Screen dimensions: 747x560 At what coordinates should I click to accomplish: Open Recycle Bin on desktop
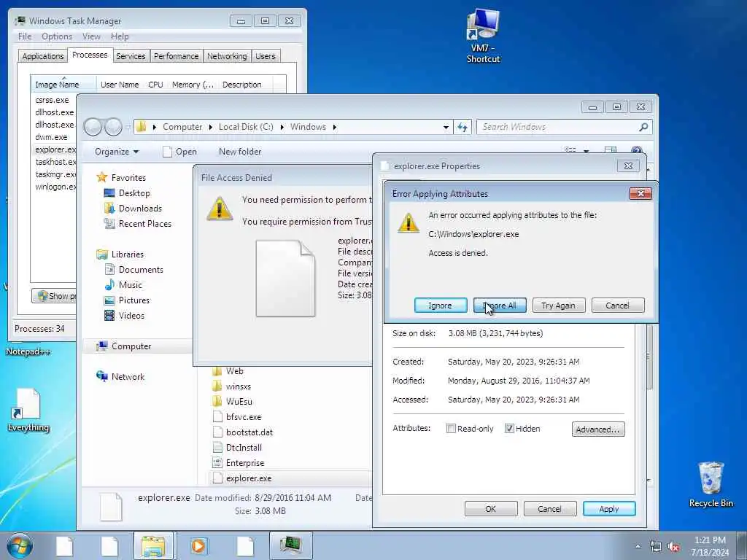tap(711, 485)
